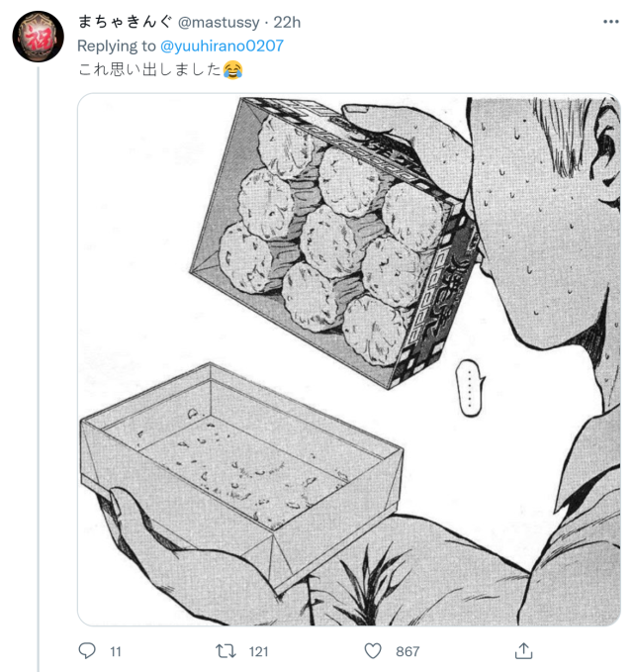The image size is (633, 672).
Task: Open the profile avatar of まちゃきんぐ
Action: point(38,37)
